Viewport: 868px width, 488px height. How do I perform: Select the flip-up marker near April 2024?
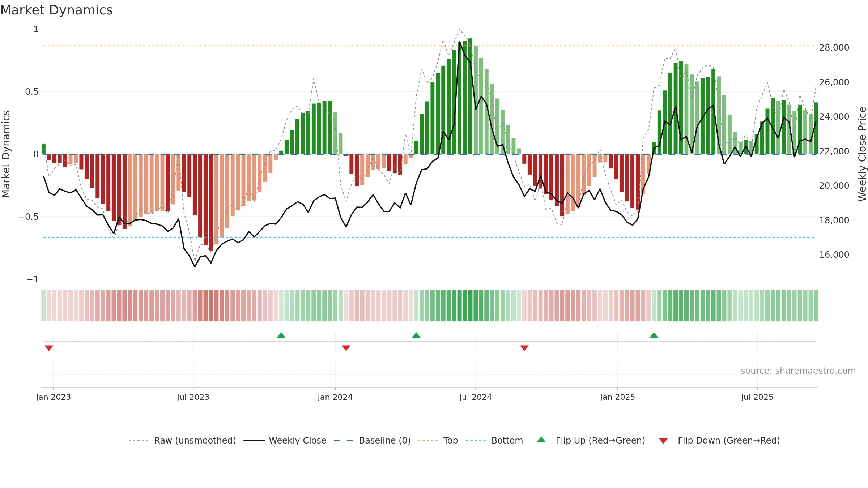pyautogui.click(x=416, y=335)
